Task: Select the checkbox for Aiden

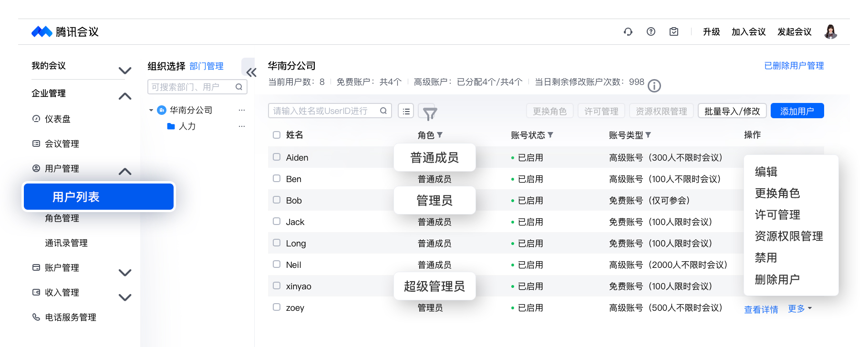Action: pyautogui.click(x=277, y=157)
